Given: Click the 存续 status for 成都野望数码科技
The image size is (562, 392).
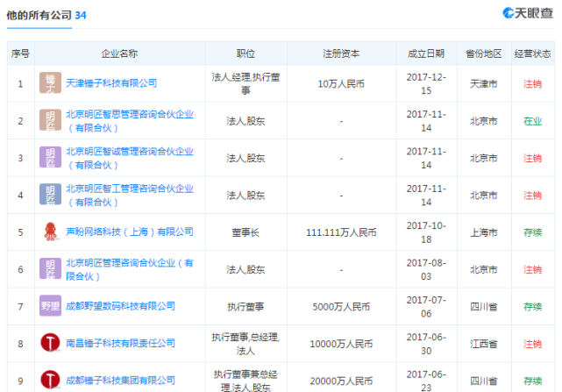Looking at the screenshot, I should 532,307.
